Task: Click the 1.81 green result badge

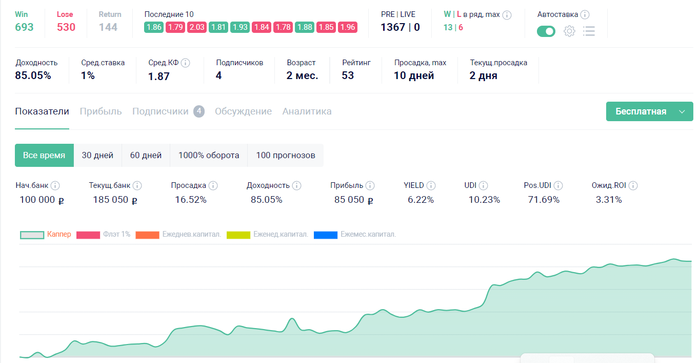Action: pyautogui.click(x=218, y=27)
